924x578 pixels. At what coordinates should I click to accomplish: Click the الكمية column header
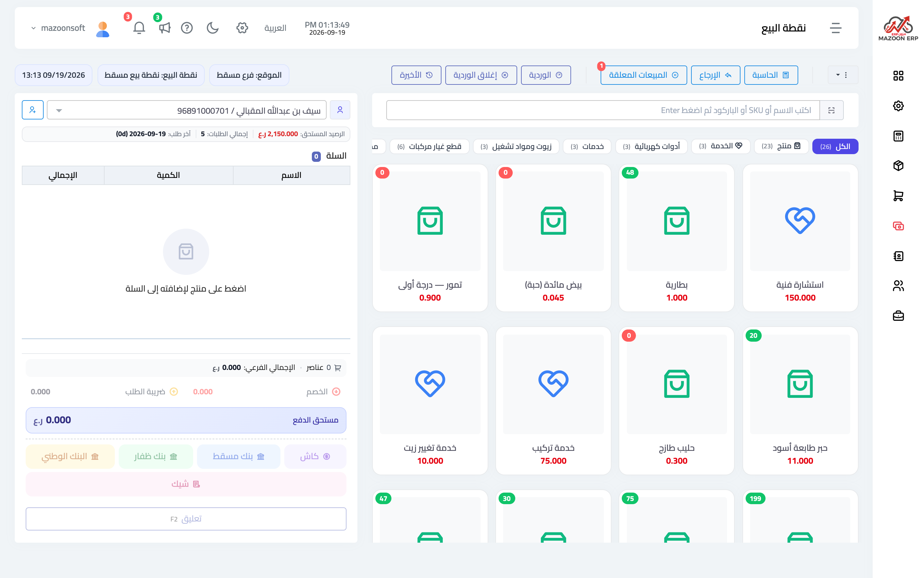tap(168, 175)
